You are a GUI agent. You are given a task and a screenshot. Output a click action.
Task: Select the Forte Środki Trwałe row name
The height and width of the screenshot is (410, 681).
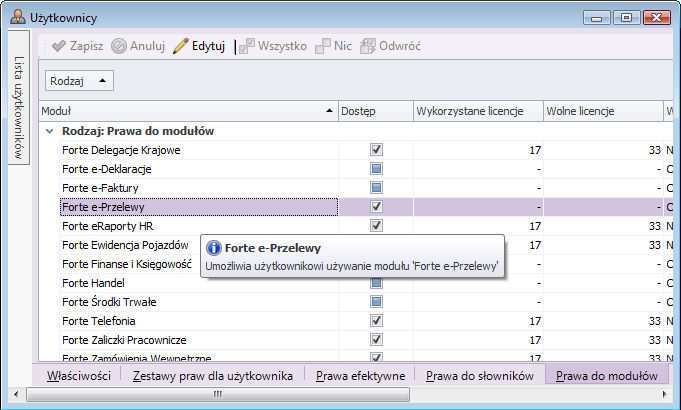point(109,302)
